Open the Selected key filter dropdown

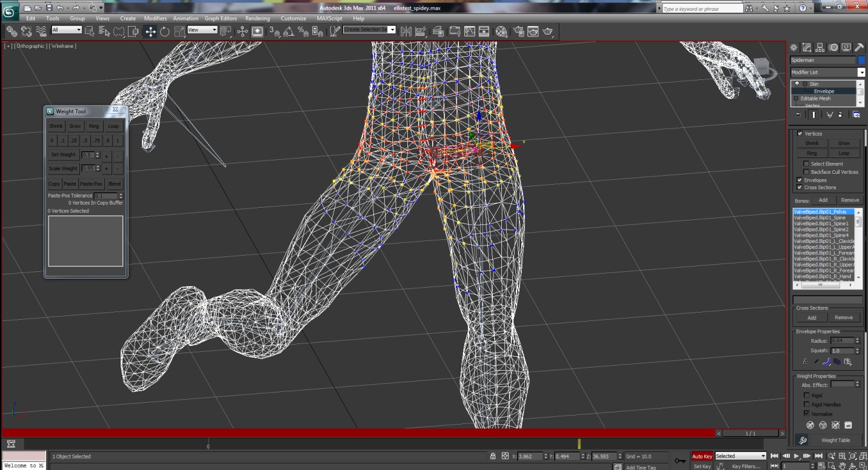tap(741, 456)
